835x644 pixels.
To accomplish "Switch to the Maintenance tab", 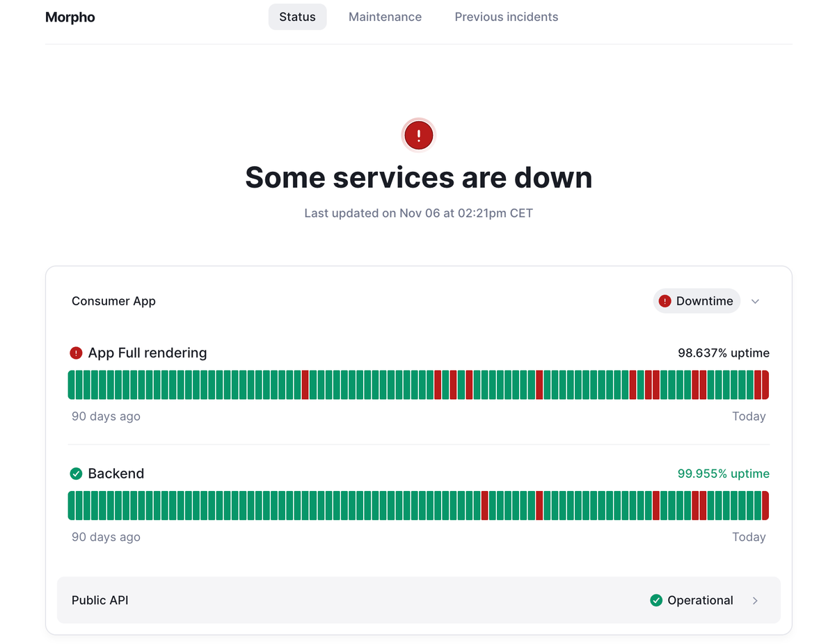I will coord(385,17).
